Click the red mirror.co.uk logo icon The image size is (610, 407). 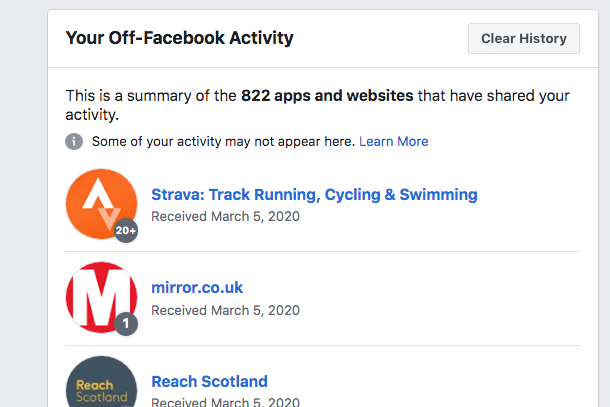click(x=99, y=297)
